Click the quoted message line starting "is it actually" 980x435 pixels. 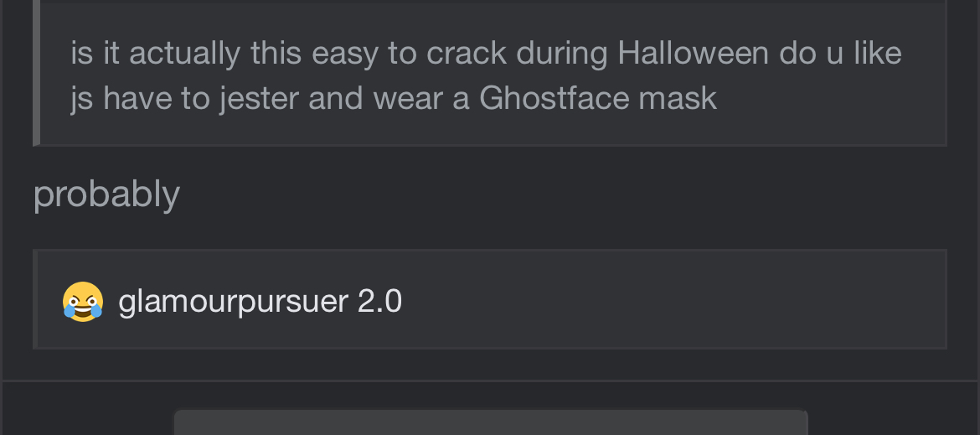(487, 53)
